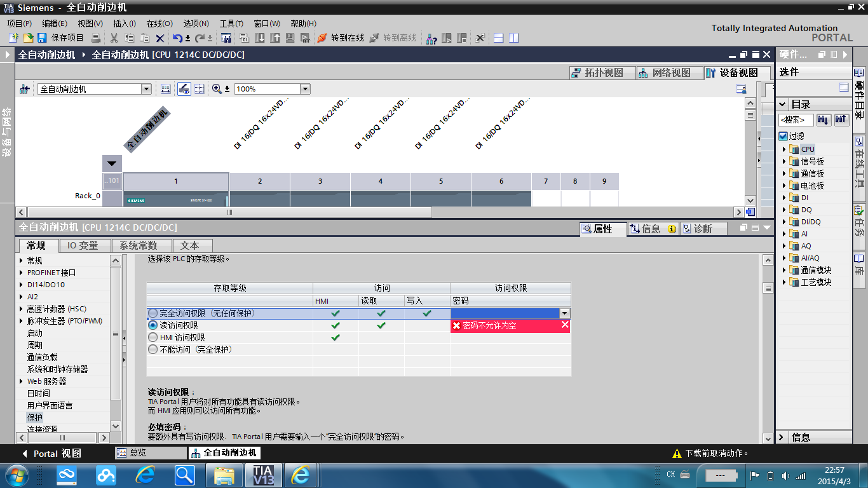Viewport: 868px width, 488px height.
Task: Click the open project toolbar icon
Action: (x=28, y=38)
